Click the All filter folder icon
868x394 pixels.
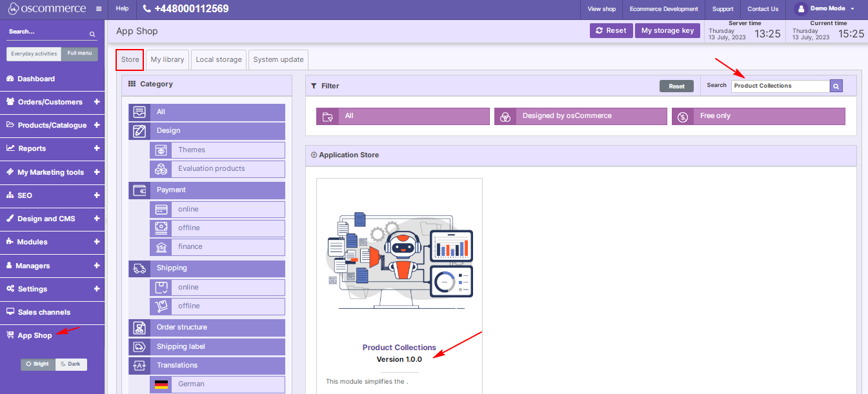328,116
